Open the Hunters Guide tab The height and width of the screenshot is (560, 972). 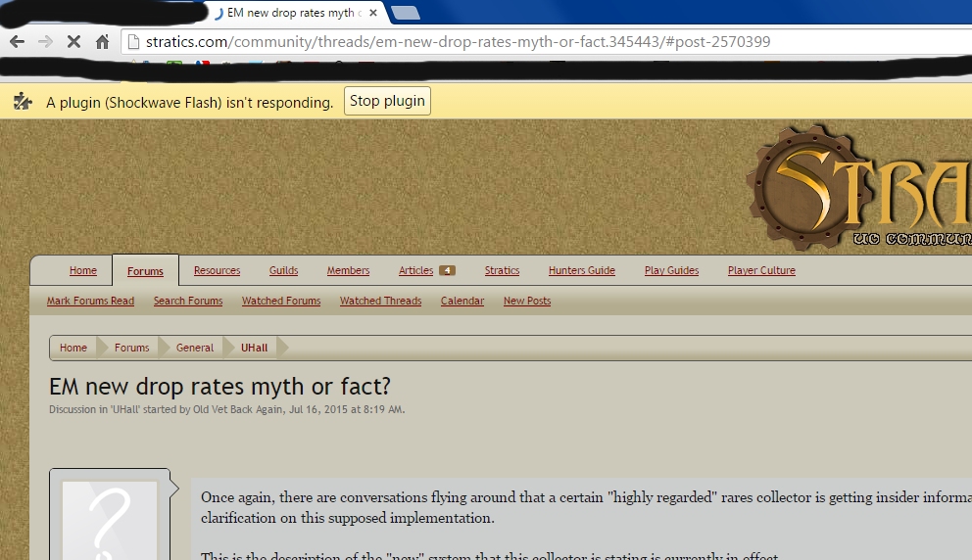(581, 271)
